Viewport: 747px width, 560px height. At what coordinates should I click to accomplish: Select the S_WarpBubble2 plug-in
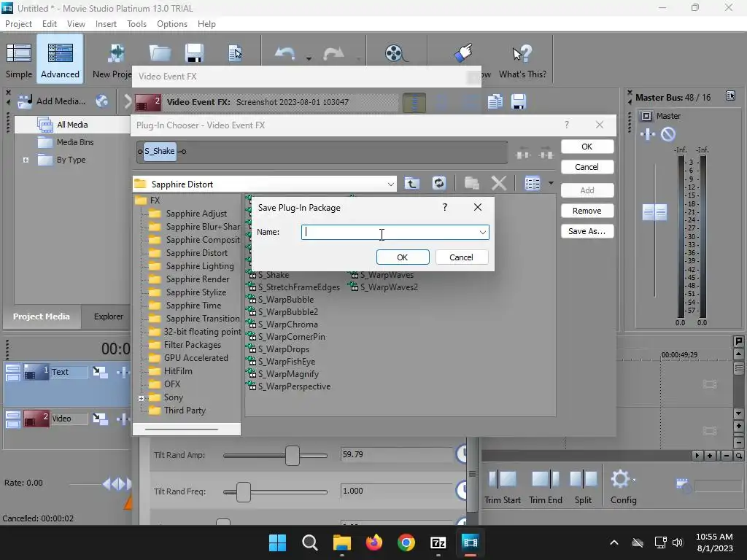click(x=287, y=312)
